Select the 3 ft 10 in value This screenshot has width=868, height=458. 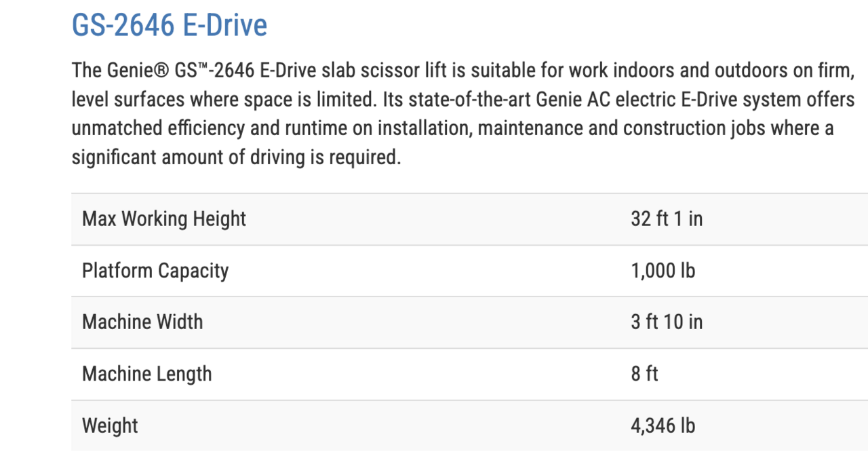[x=667, y=322]
